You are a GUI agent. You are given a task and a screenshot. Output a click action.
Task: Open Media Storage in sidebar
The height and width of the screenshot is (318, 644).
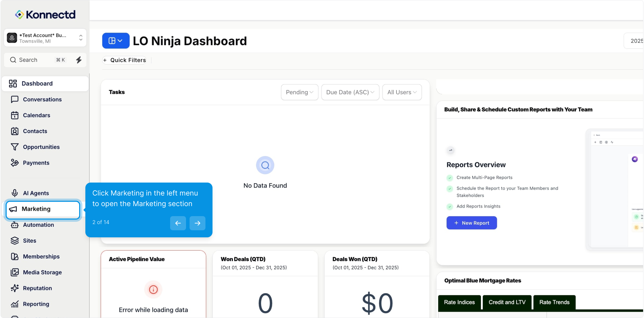point(42,272)
